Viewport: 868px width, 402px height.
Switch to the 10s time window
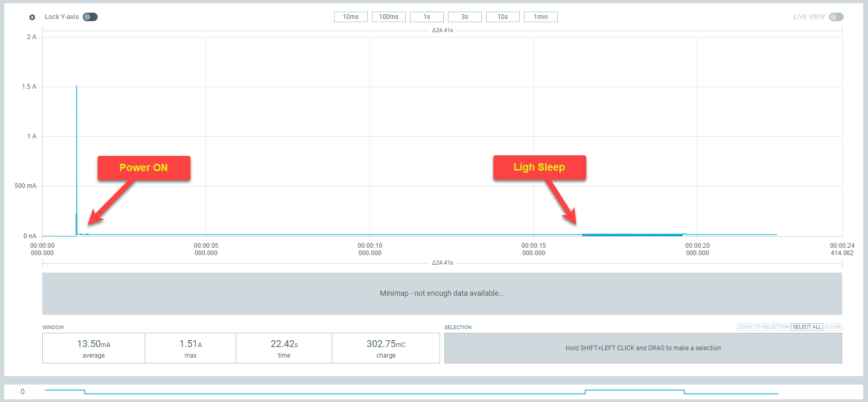502,17
